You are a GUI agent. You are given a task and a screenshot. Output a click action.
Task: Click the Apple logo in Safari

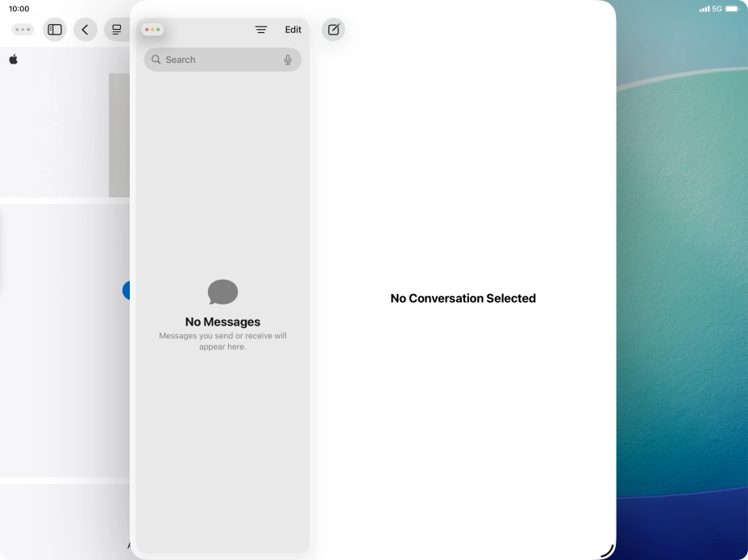(13, 59)
